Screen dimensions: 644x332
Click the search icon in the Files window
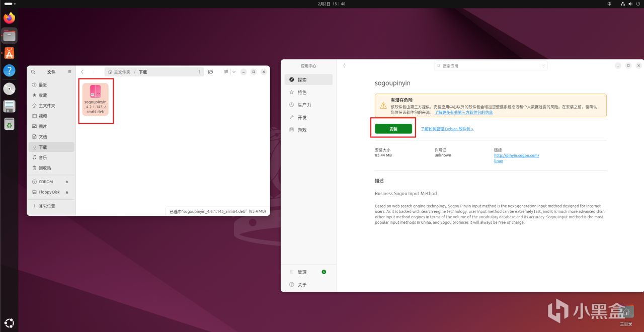tap(33, 72)
